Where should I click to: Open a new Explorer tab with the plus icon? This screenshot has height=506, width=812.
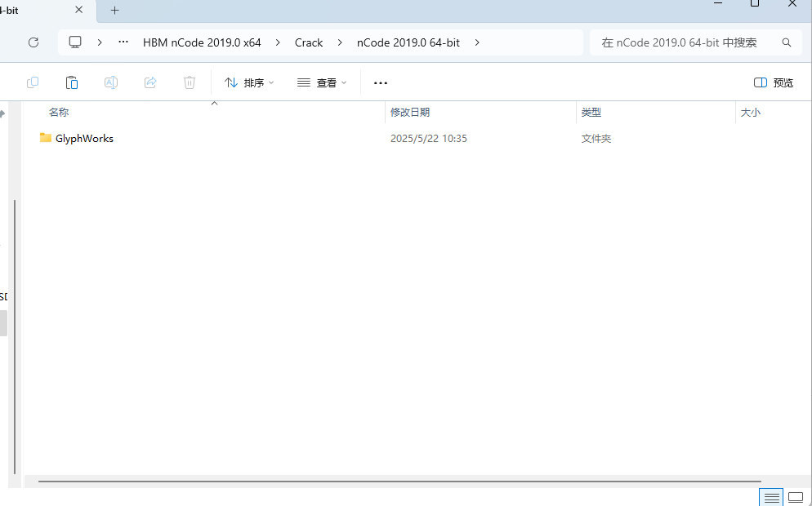pyautogui.click(x=114, y=11)
